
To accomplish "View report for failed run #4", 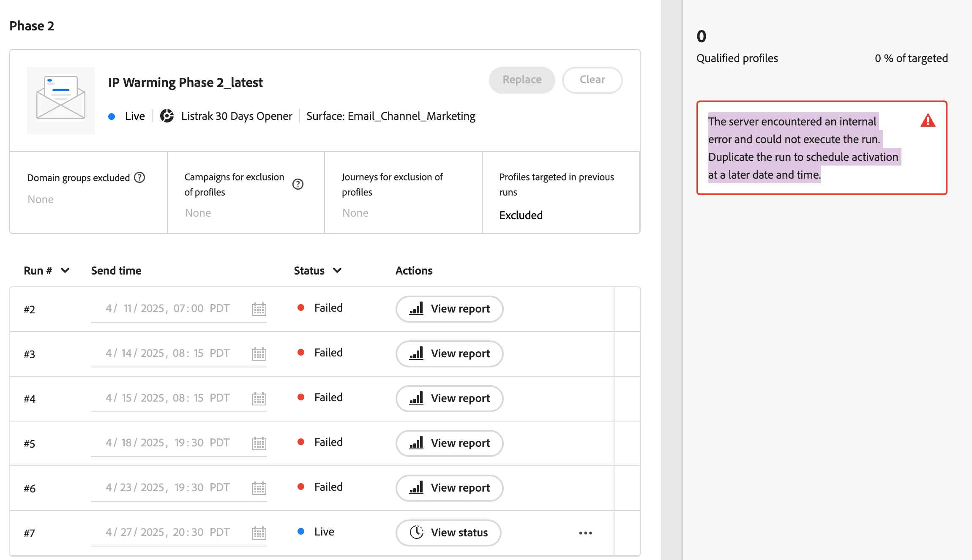I will [449, 399].
